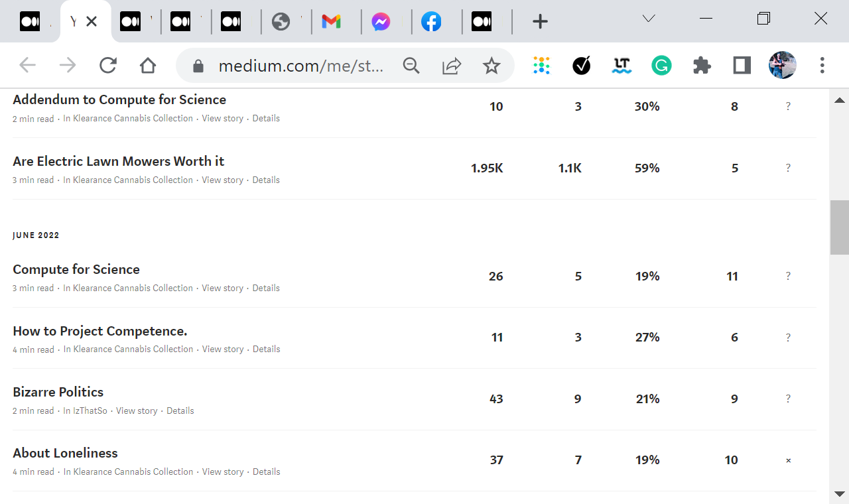The width and height of the screenshot is (849, 504).
Task: Open the Grammarly extension icon
Action: click(x=661, y=65)
